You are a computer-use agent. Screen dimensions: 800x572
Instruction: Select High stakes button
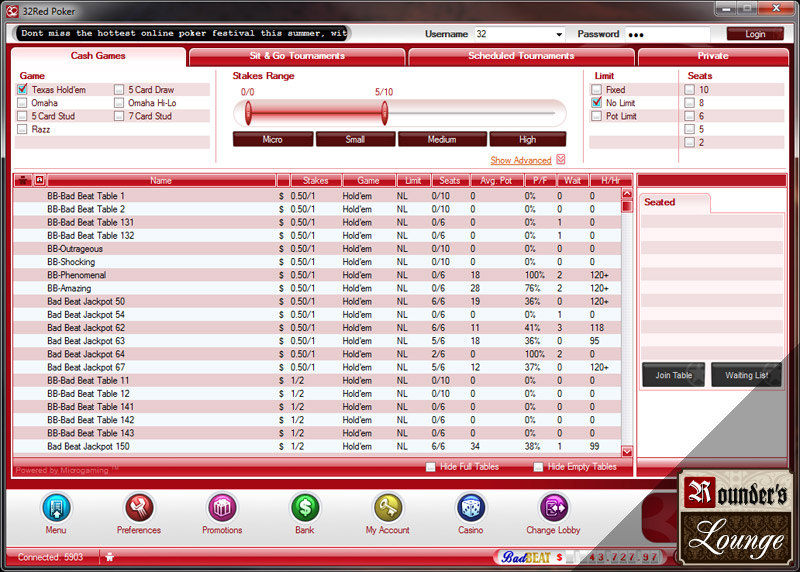coord(528,139)
